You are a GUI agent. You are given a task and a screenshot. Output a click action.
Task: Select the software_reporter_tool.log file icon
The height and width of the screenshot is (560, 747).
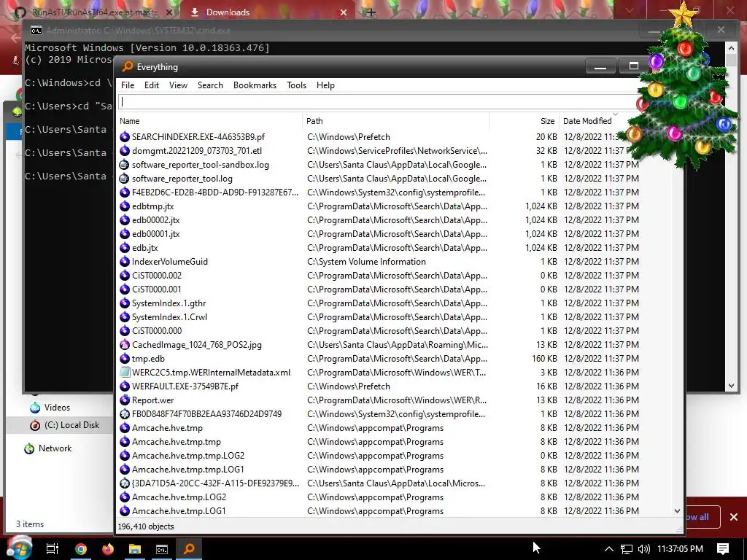pos(124,179)
